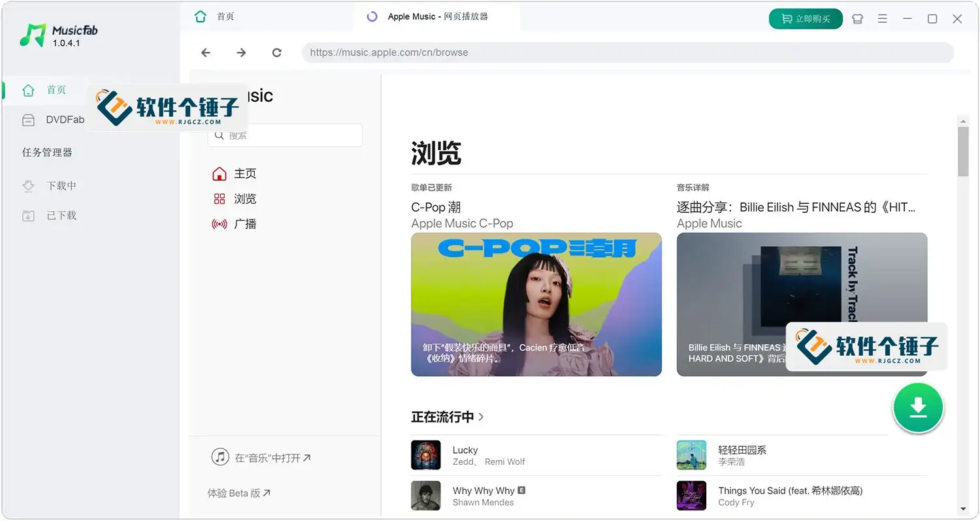The image size is (980, 521).
Task: Click the back navigation arrow
Action: click(206, 52)
